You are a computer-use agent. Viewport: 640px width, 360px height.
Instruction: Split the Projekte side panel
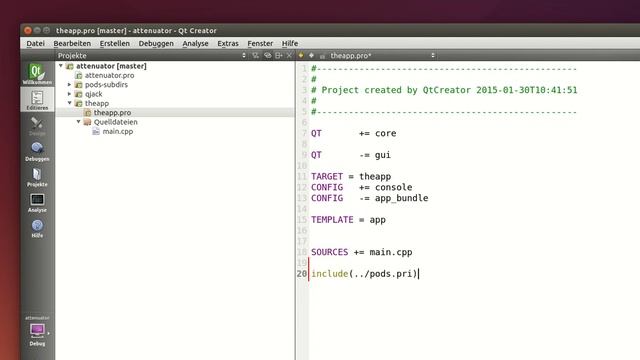279,56
